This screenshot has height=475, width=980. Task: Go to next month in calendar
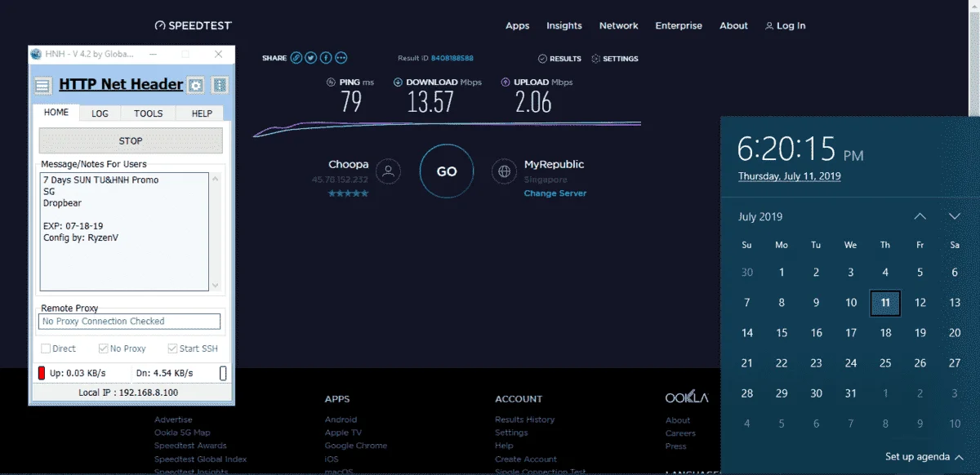click(955, 216)
